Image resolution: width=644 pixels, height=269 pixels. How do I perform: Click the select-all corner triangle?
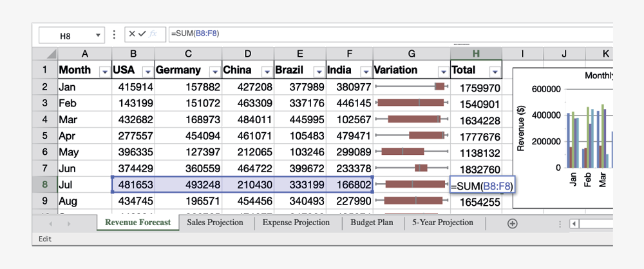point(51,54)
